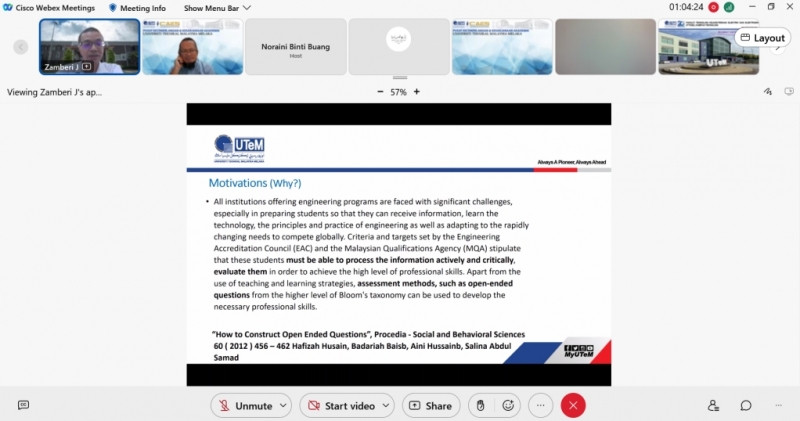800x421 pixels.
Task: Open the Meeting Info tab
Action: pyautogui.click(x=137, y=8)
